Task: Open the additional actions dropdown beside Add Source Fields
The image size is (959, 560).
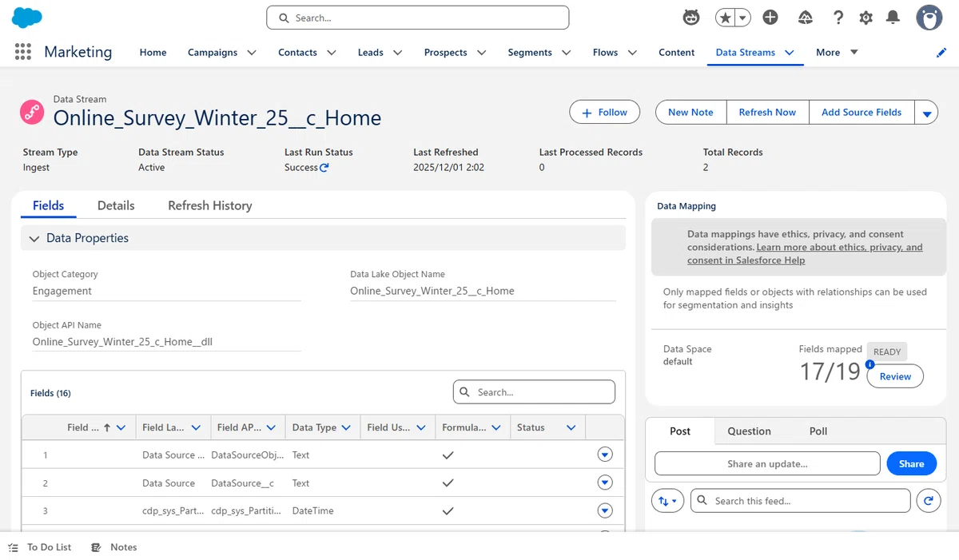Action: tap(926, 113)
